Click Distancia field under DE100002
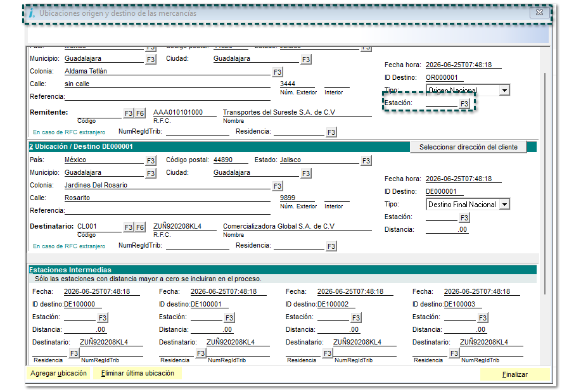This screenshot has height=392, width=562. tap(338, 330)
